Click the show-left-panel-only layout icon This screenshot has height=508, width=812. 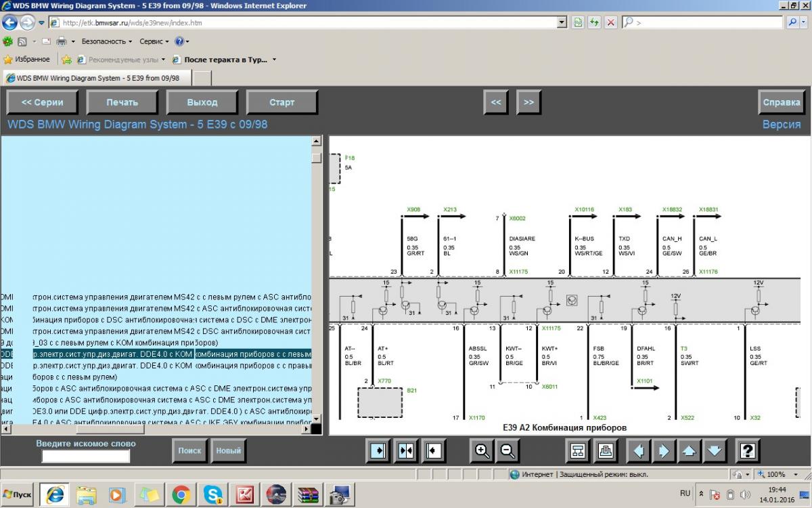378,450
